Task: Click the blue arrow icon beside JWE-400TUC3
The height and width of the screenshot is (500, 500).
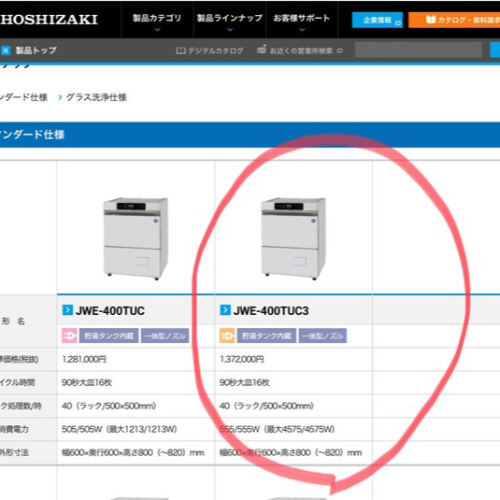Action: point(225,310)
